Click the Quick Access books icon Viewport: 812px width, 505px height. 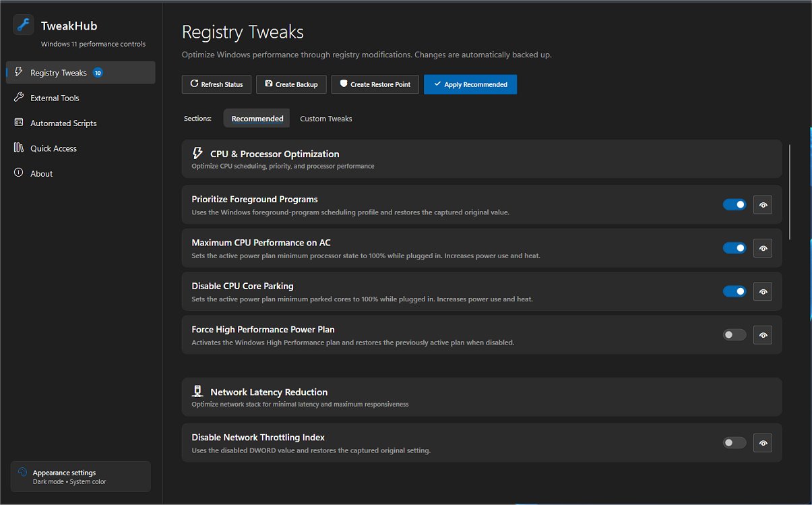[19, 148]
